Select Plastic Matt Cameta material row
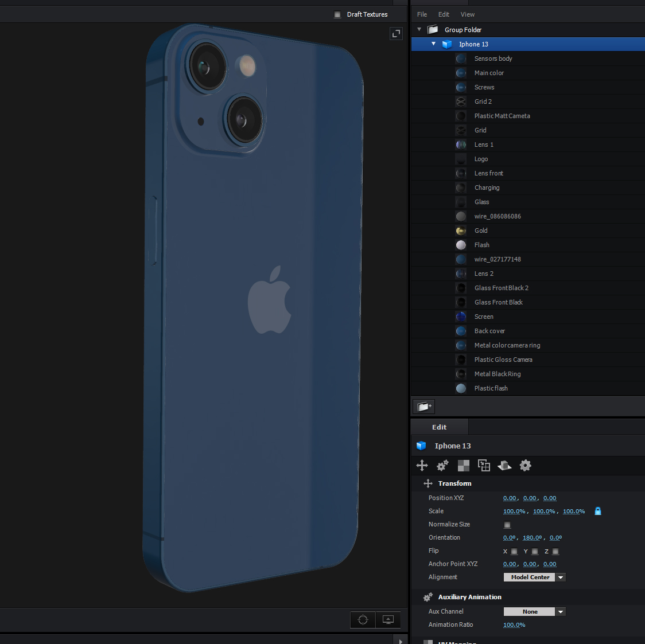Image resolution: width=645 pixels, height=644 pixels. point(528,116)
